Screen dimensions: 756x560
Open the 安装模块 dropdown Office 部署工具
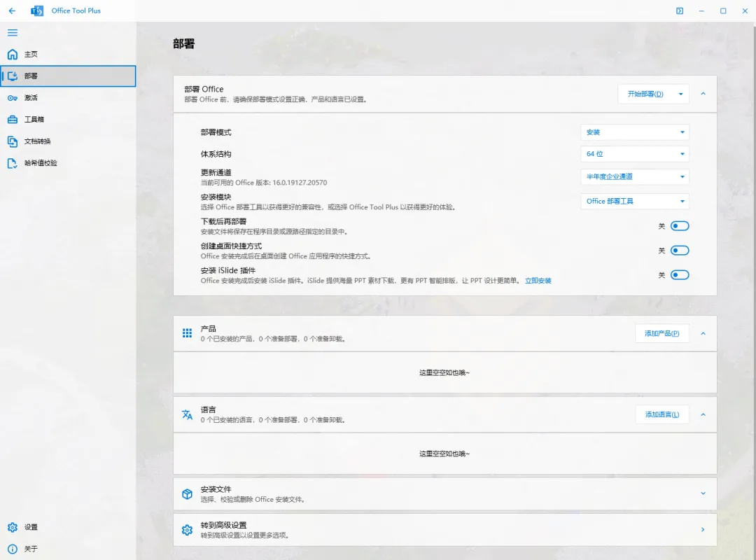(635, 201)
